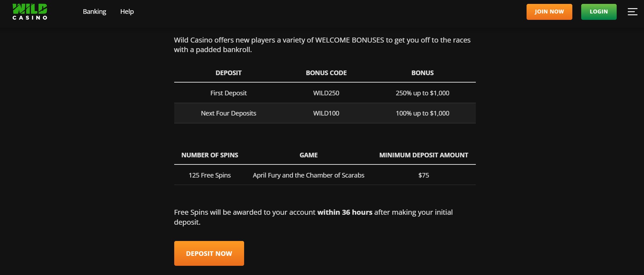Click the 100% up to $1,000 bonus cell

pyautogui.click(x=422, y=113)
